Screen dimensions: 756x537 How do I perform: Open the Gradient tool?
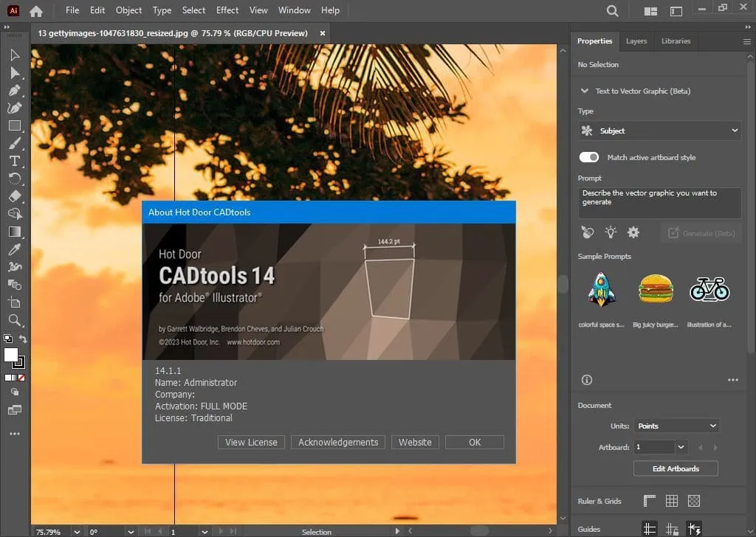point(15,232)
